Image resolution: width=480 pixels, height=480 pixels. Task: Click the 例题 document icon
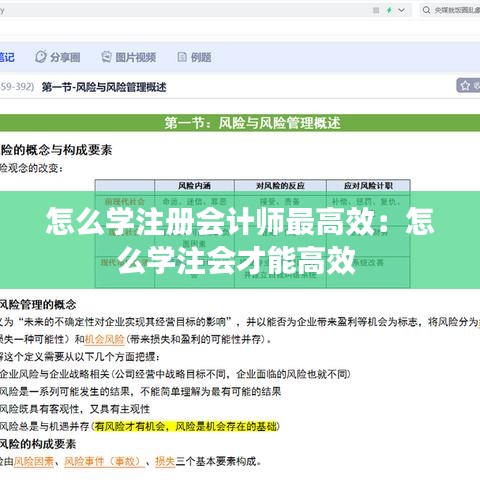182,57
